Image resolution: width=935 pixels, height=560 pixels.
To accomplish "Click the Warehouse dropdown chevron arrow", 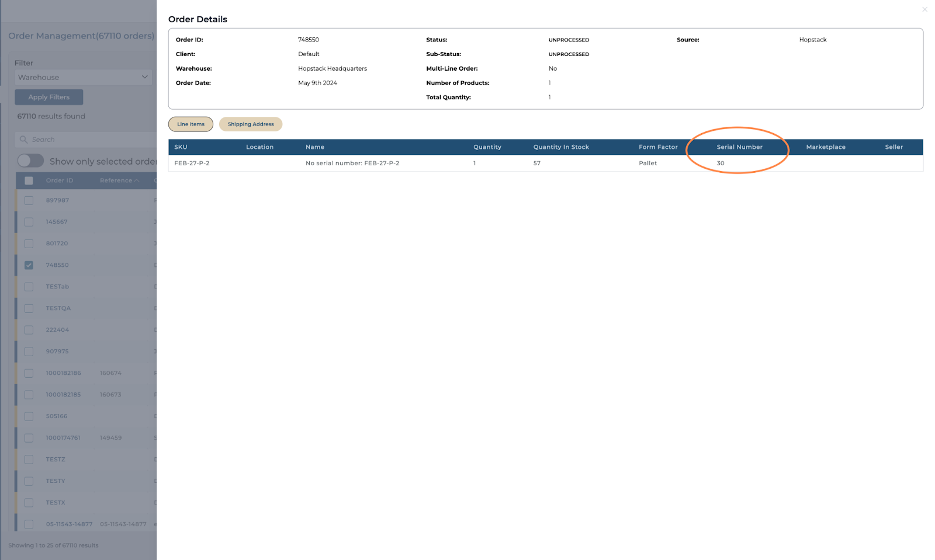I will point(144,77).
